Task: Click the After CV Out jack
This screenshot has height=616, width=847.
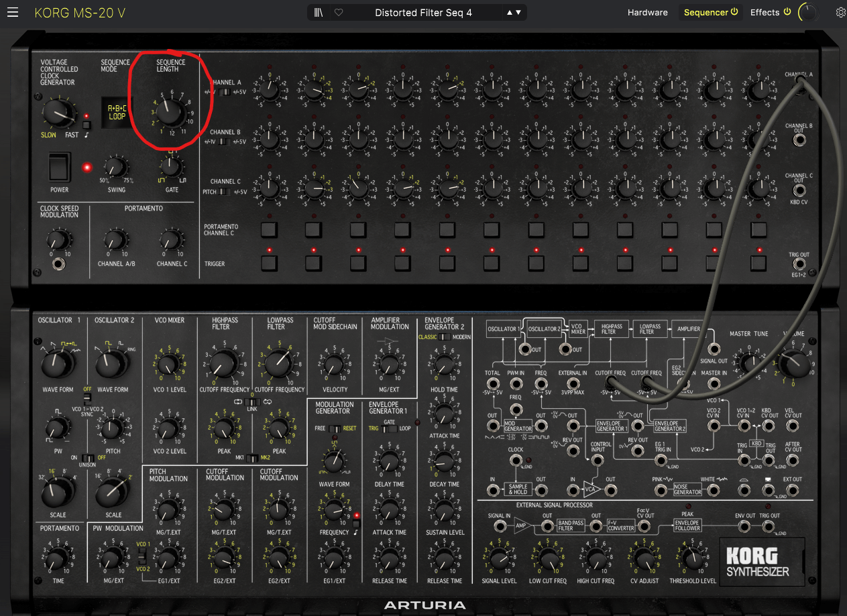Action: pos(793,460)
